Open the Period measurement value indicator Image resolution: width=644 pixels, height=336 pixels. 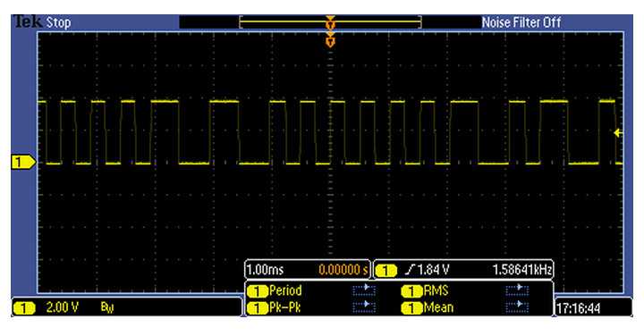click(x=364, y=290)
